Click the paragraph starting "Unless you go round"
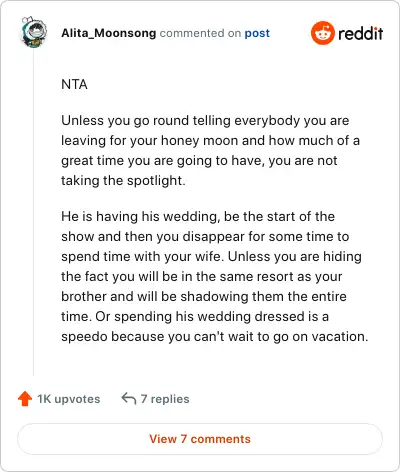This screenshot has height=472, width=400. point(210,150)
